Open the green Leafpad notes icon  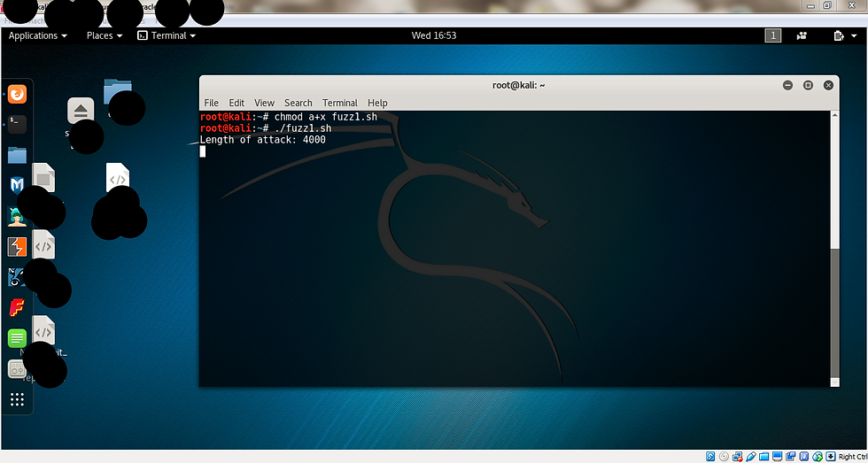tap(17, 338)
